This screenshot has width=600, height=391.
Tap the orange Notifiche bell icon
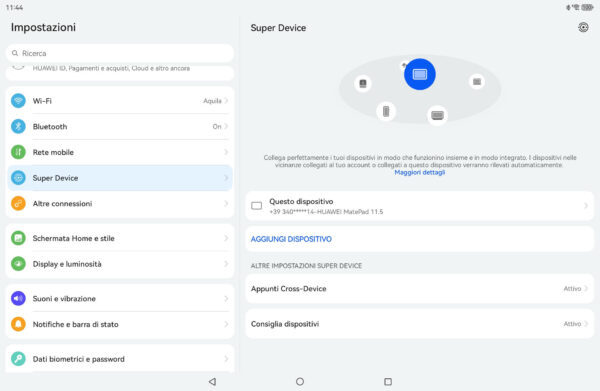click(x=18, y=324)
